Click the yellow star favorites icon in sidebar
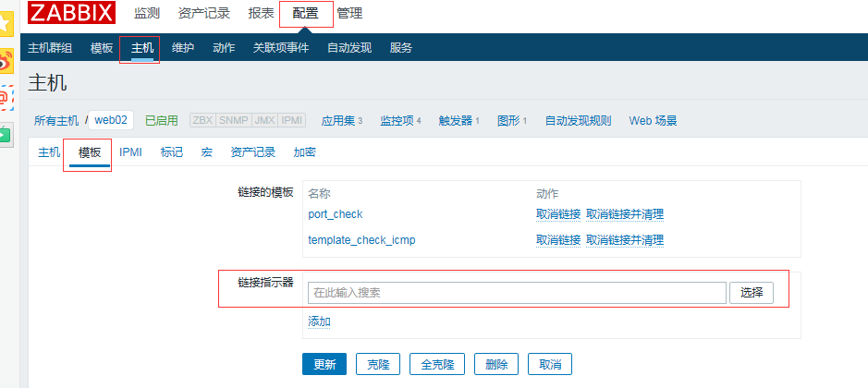This screenshot has height=388, width=868. pos(6,23)
